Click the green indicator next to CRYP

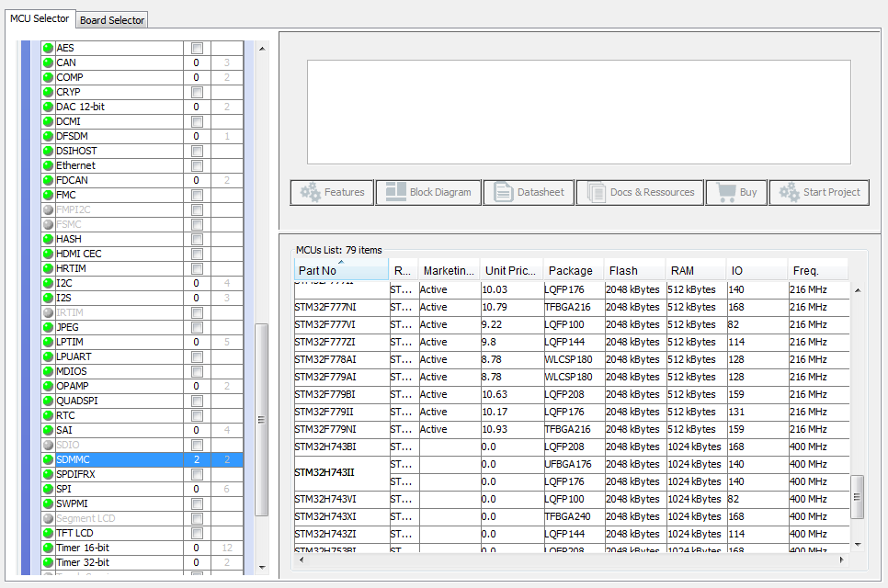click(48, 92)
